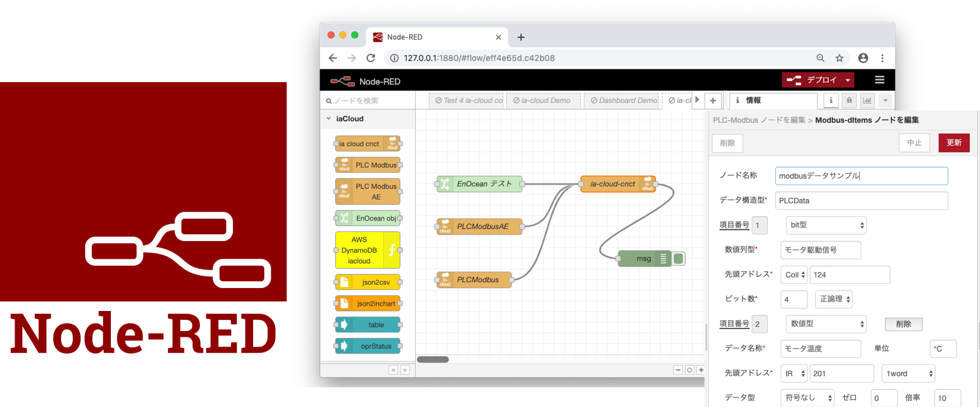The image size is (980, 407).
Task: Open 正論理 logic dropdown
Action: pyautogui.click(x=834, y=299)
